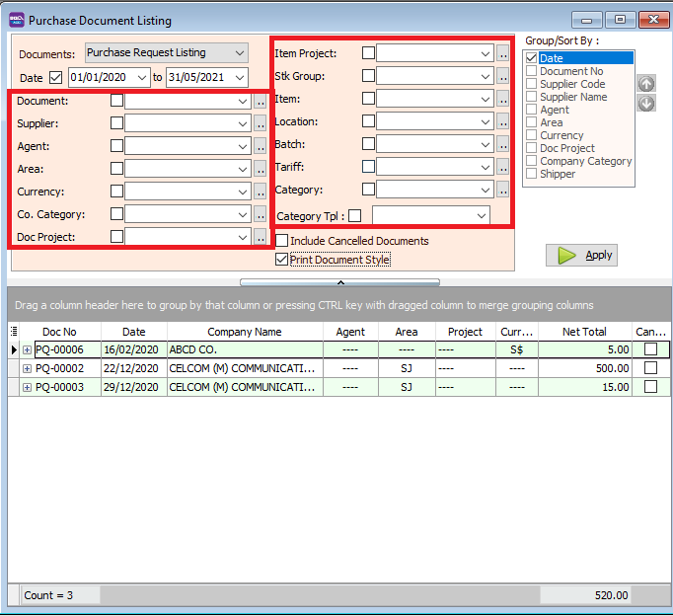Open the Stk Group dropdown arrow

(x=485, y=76)
